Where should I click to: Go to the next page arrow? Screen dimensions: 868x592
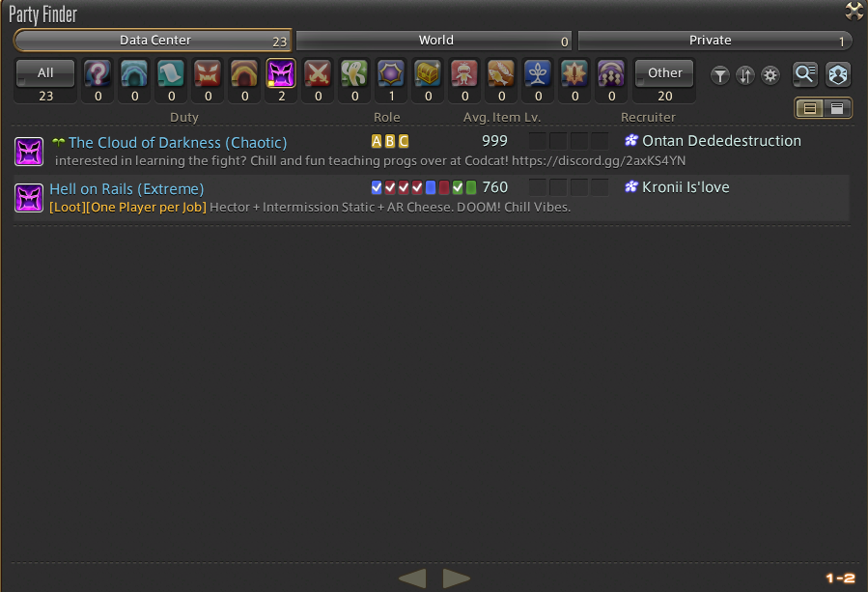pos(457,578)
